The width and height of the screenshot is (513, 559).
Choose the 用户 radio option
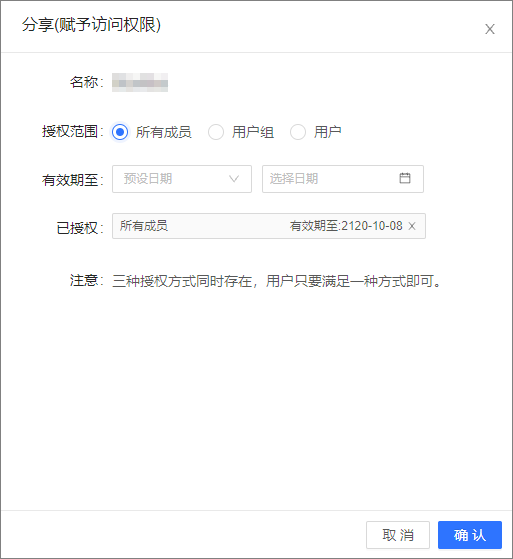[298, 132]
